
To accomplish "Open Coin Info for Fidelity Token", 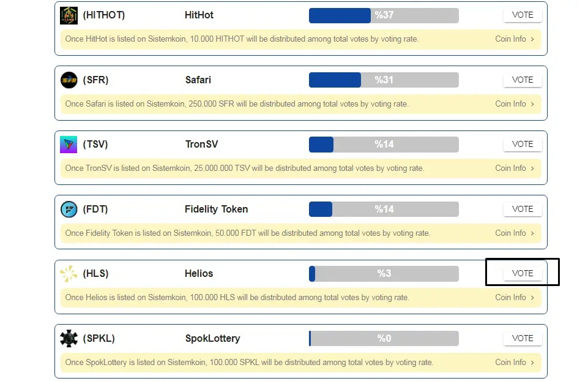I will click(x=515, y=233).
